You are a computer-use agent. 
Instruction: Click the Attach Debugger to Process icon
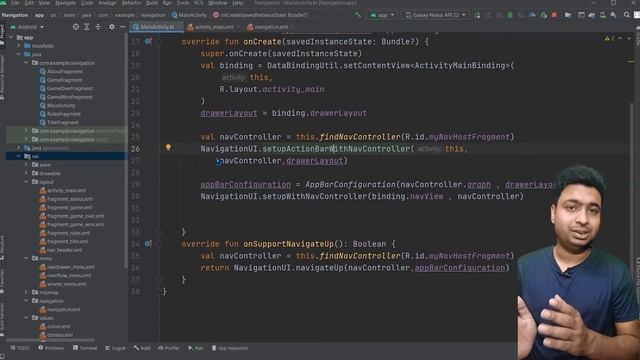[543, 15]
